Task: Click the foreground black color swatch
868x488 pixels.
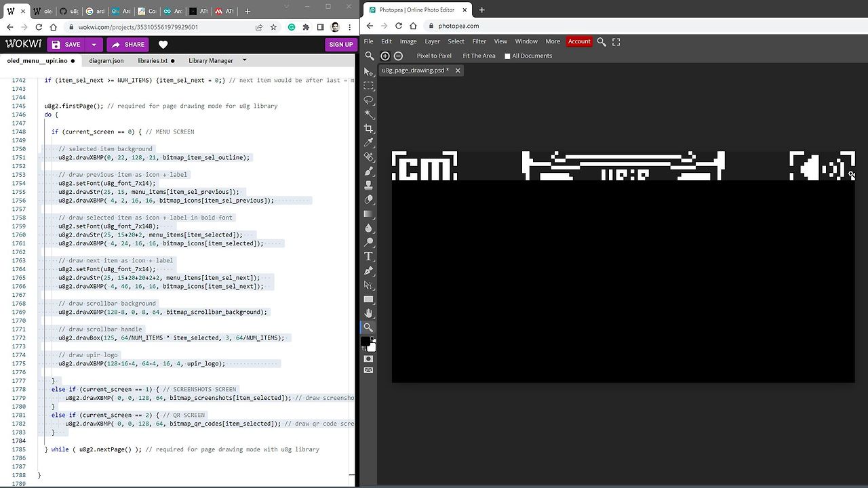Action: coord(366,342)
